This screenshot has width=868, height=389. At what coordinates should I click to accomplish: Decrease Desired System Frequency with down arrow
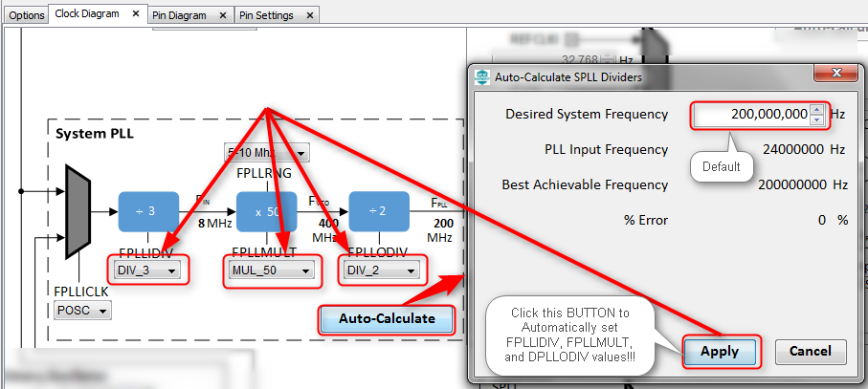coord(816,119)
